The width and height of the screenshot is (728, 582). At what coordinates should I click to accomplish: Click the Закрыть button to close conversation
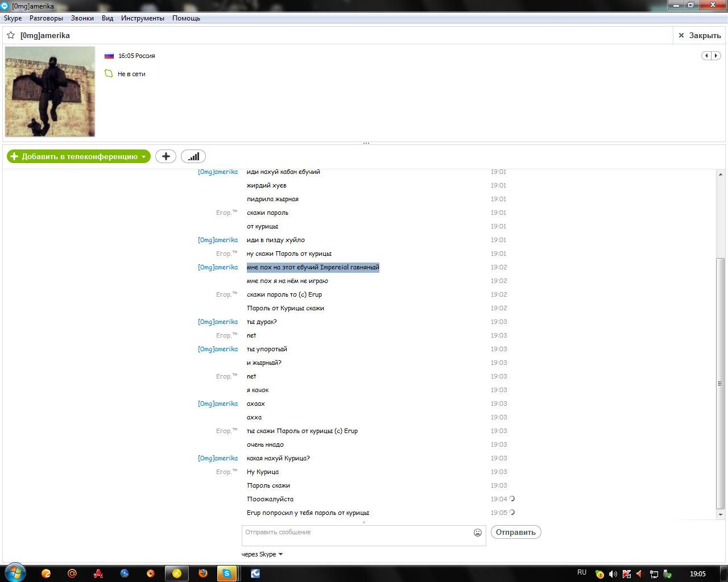point(700,35)
